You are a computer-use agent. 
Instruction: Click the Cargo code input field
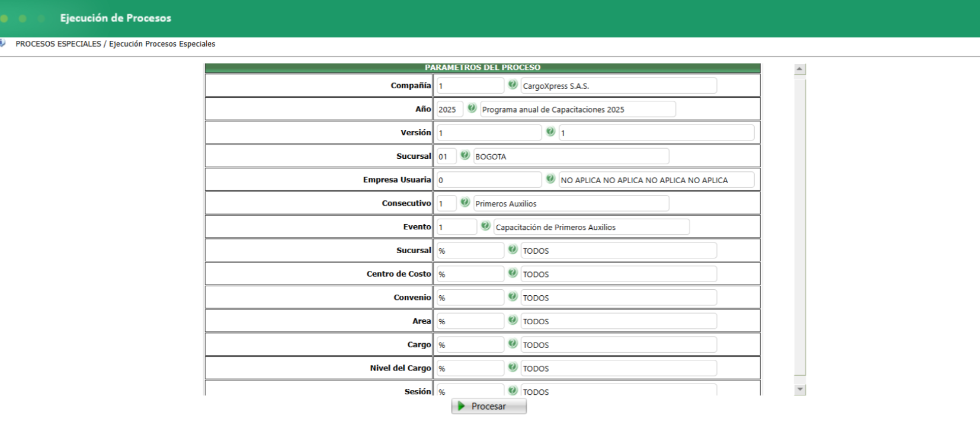pos(470,344)
